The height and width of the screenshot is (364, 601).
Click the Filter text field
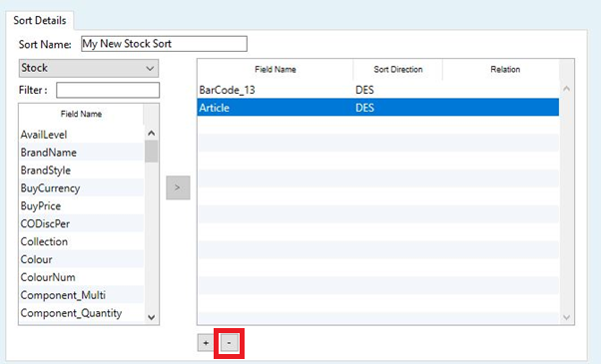(108, 90)
